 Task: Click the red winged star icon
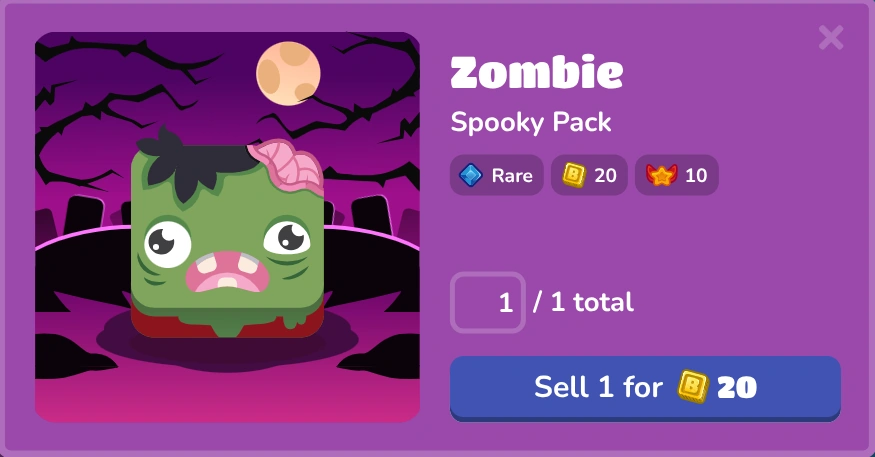tap(661, 175)
